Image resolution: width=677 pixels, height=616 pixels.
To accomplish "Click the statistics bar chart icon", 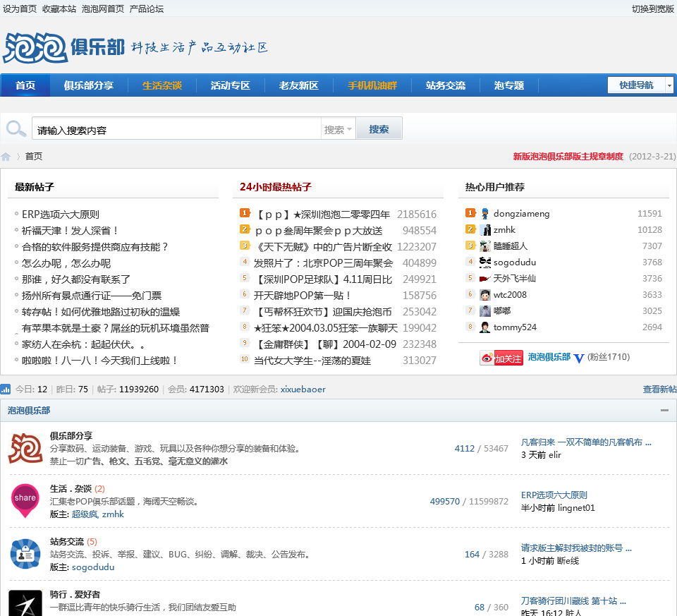I will point(6,389).
